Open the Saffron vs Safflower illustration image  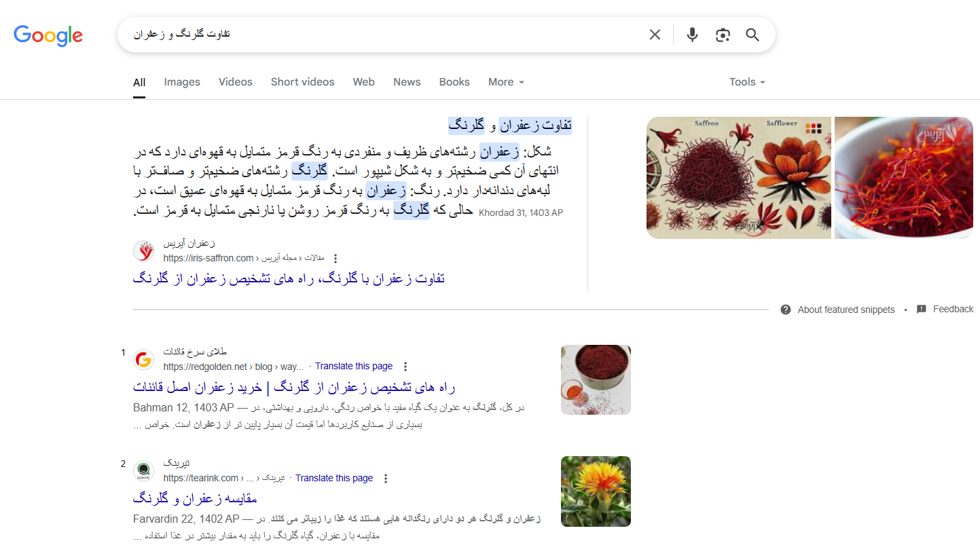click(x=739, y=178)
